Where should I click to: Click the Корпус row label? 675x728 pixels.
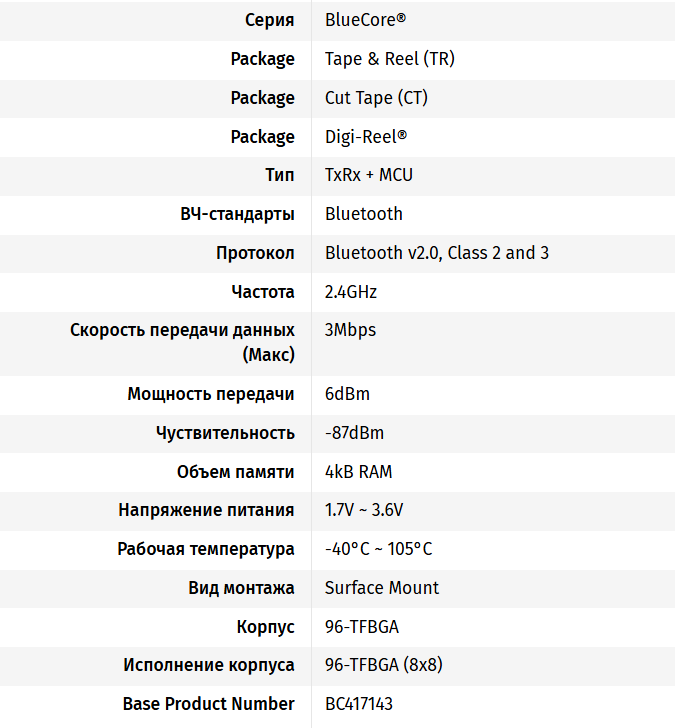tap(266, 627)
